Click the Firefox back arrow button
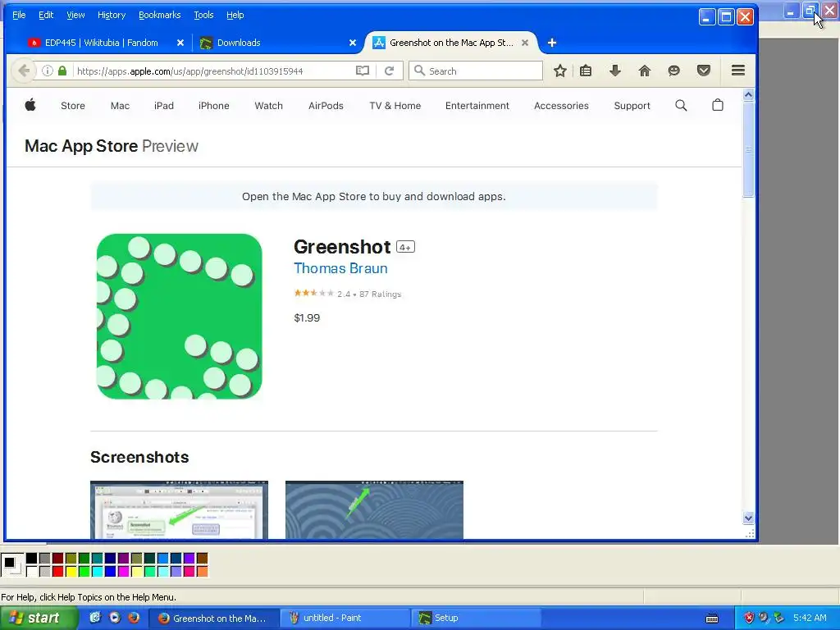 (24, 71)
